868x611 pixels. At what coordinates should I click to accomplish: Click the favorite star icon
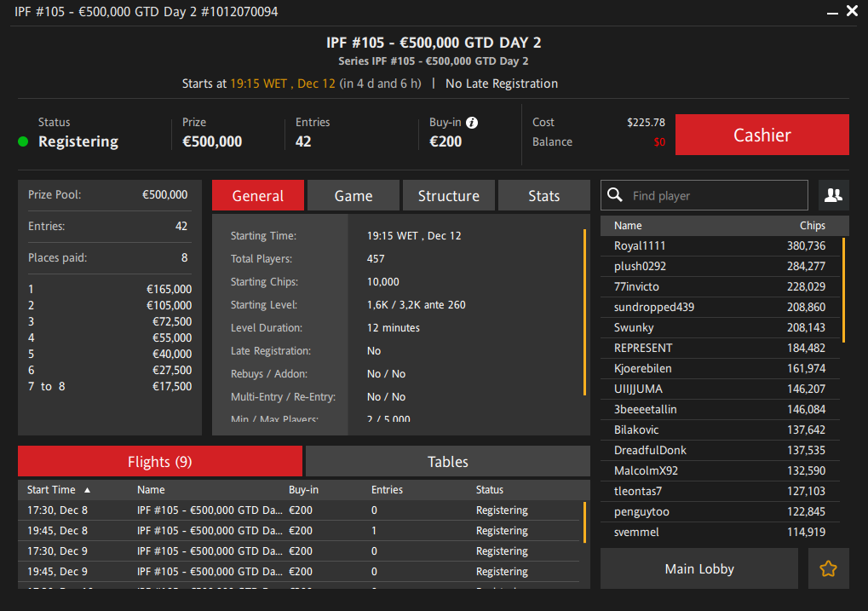click(828, 569)
